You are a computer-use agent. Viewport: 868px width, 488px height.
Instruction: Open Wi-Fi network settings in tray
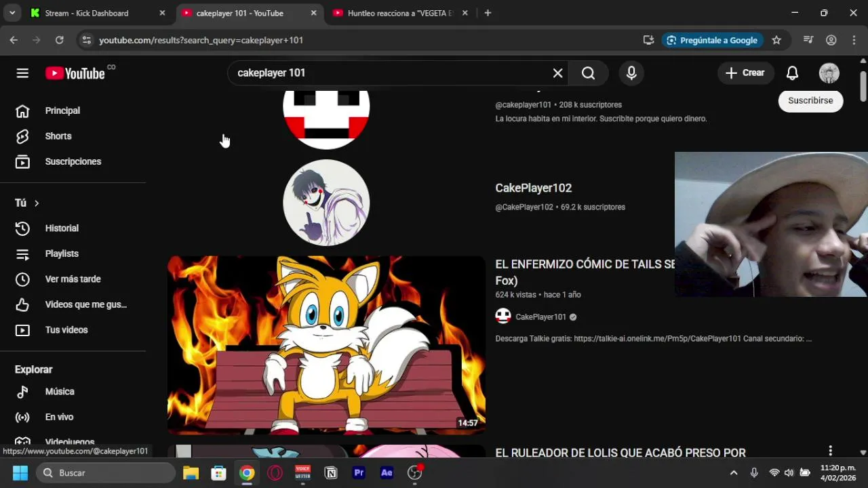pyautogui.click(x=774, y=472)
